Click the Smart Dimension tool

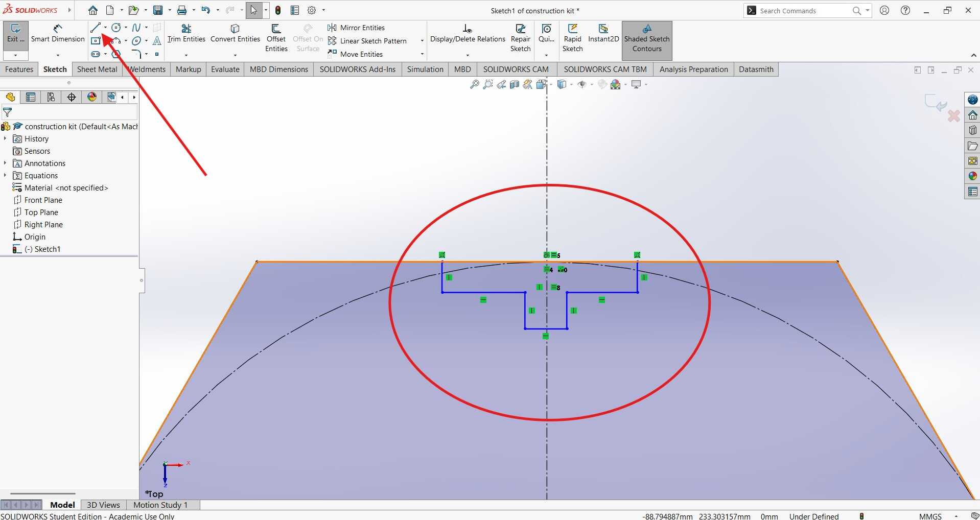click(x=58, y=34)
